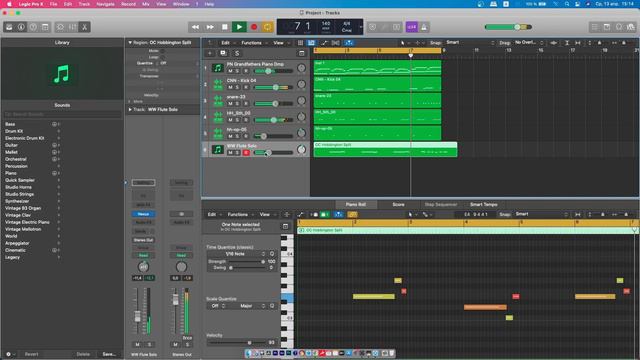The width and height of the screenshot is (640, 360).
Task: Collapse the Region inspector disclosure triangle
Action: pyautogui.click(x=130, y=42)
